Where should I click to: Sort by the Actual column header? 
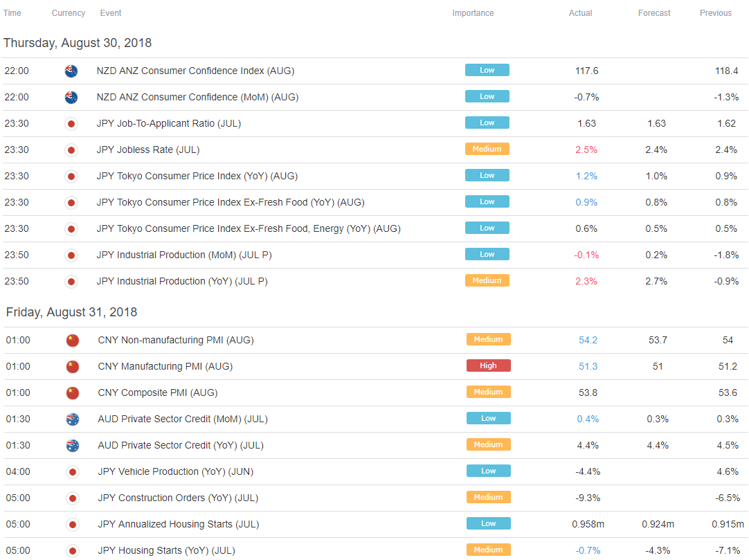[580, 12]
